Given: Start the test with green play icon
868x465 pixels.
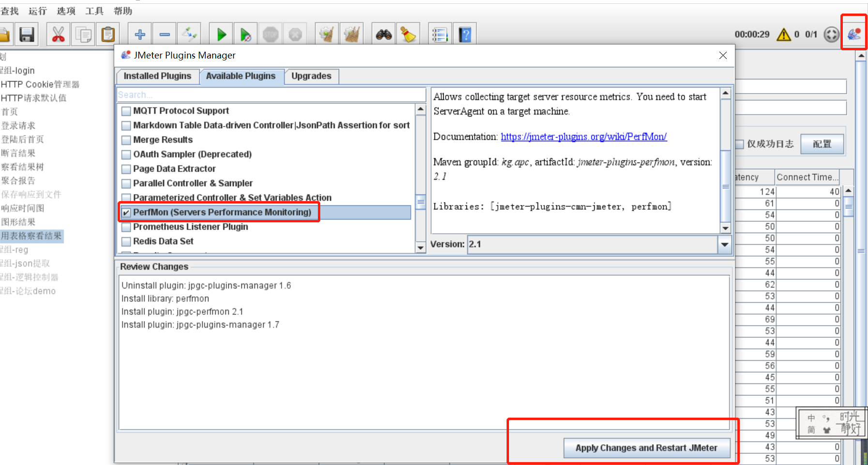Looking at the screenshot, I should [221, 34].
